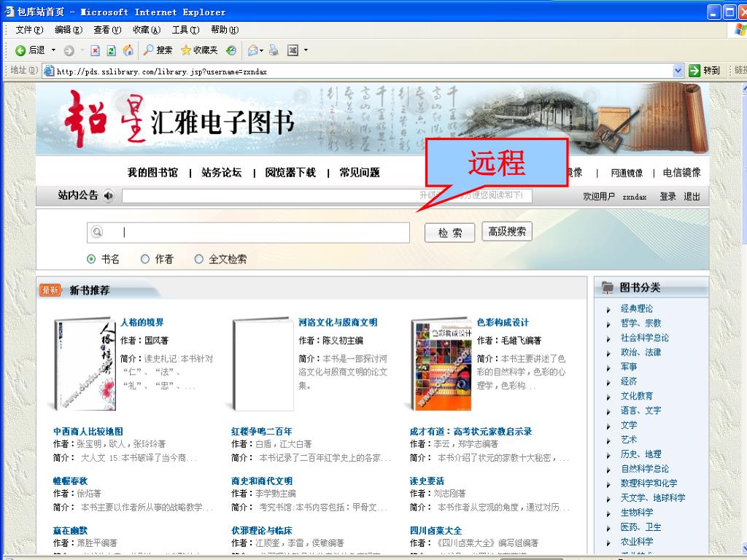The width and height of the screenshot is (747, 560).
Task: Open the 河洛文化与殷商文明 blank cover thumbnail
Action: (263, 364)
